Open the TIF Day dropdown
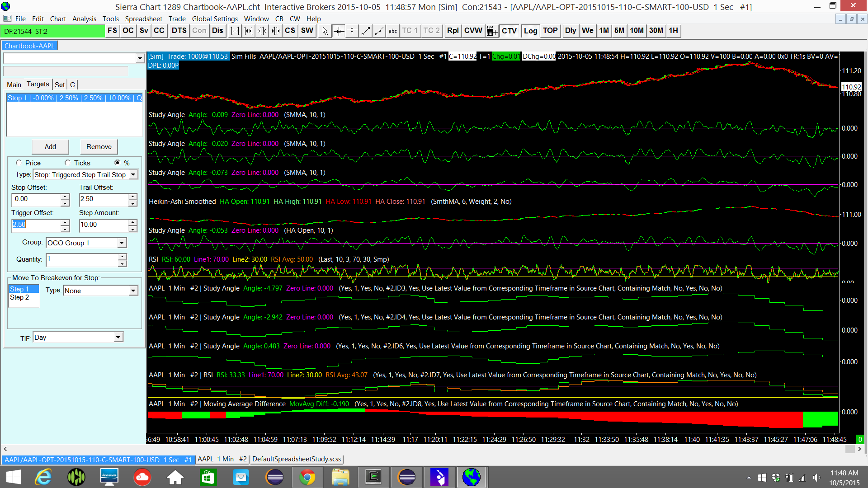 tap(118, 338)
